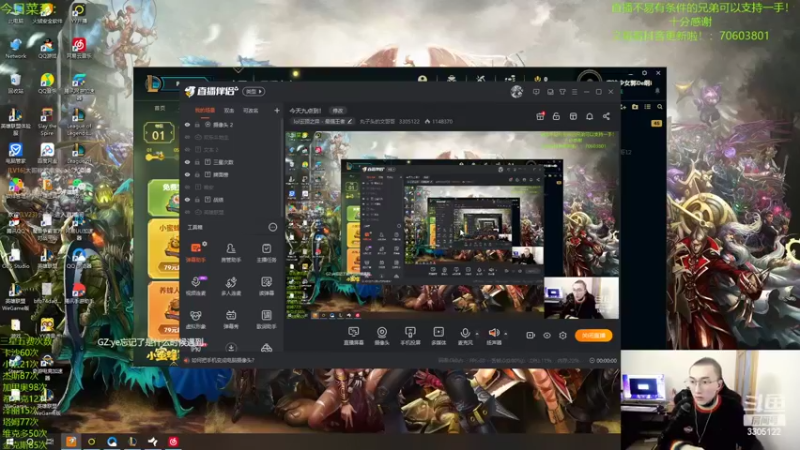Toggle visibility of the 文本 2 source

(187, 149)
